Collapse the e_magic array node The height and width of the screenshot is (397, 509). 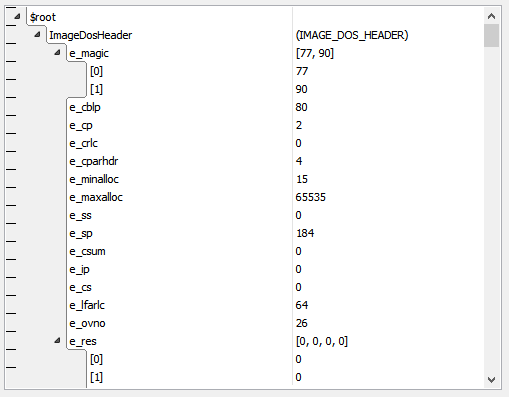pos(57,52)
